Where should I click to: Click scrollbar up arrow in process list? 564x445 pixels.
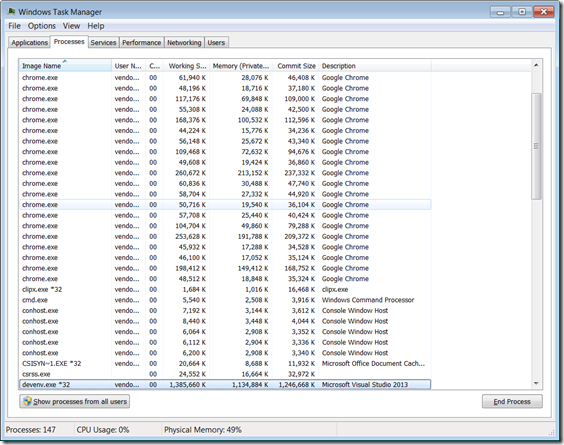pos(536,65)
